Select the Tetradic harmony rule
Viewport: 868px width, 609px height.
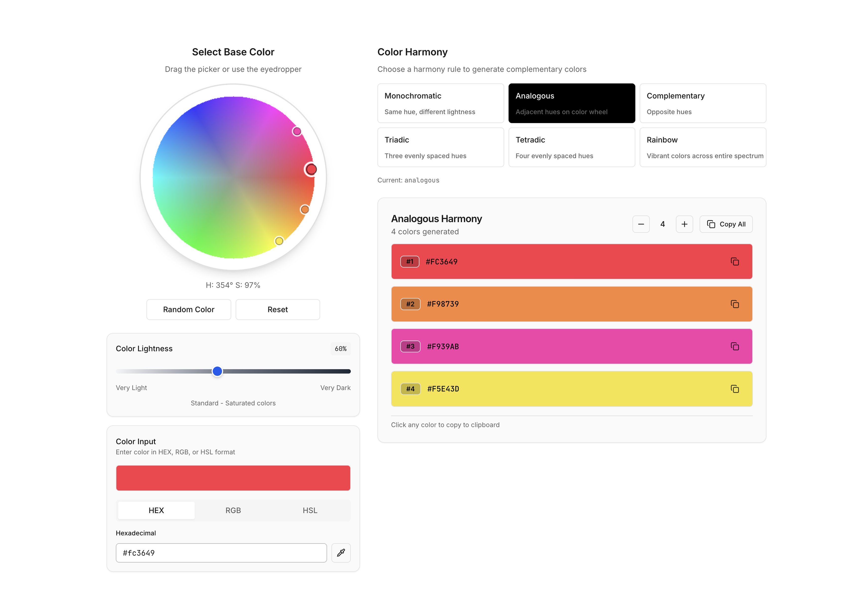(x=572, y=147)
